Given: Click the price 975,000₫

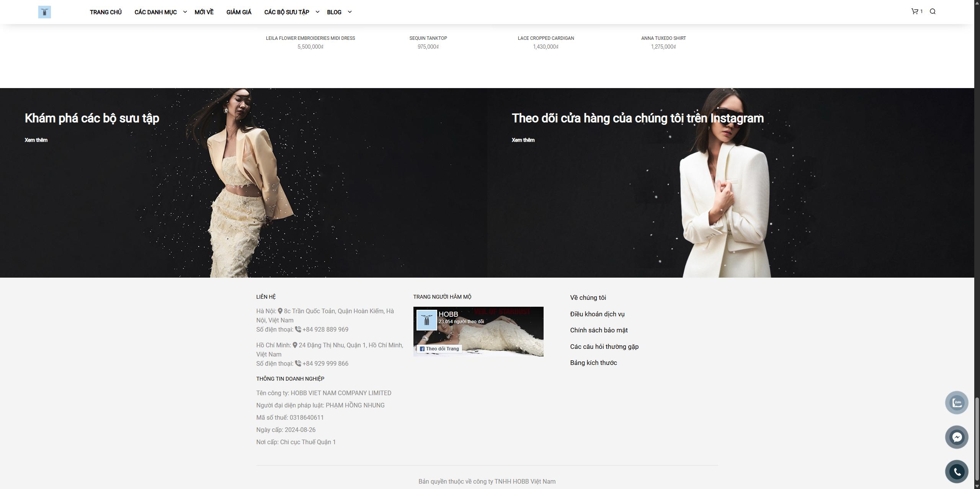Looking at the screenshot, I should click(428, 47).
